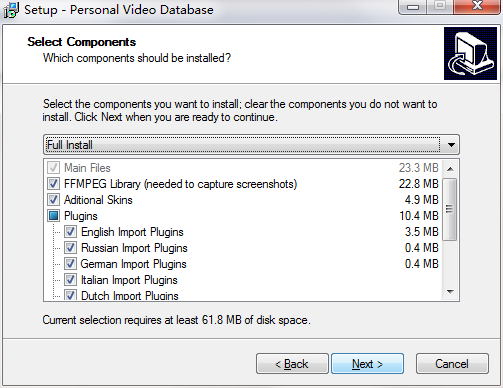Click scroll down arrow of components list
Screen dimensions: 503x388
coord(450,292)
